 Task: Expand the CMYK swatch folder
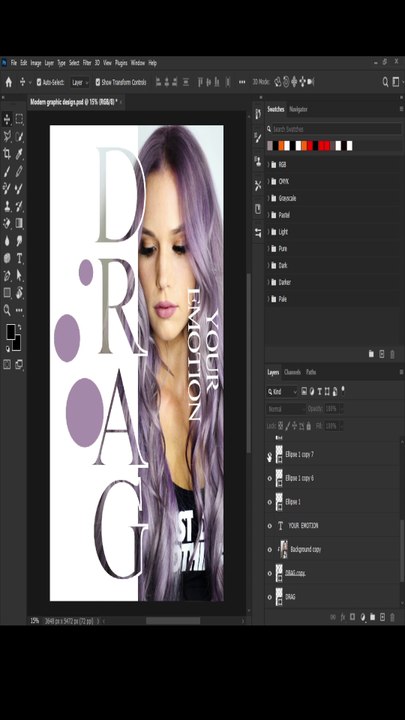click(269, 181)
